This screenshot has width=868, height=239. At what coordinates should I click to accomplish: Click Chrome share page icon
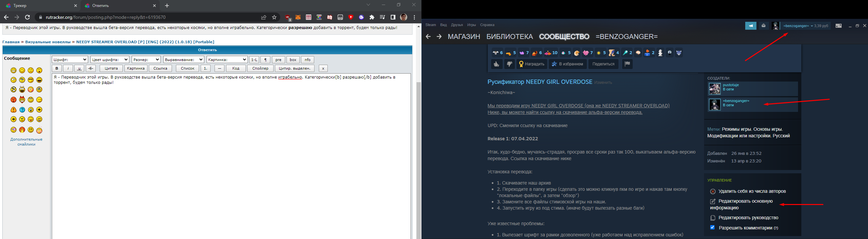pyautogui.click(x=263, y=17)
